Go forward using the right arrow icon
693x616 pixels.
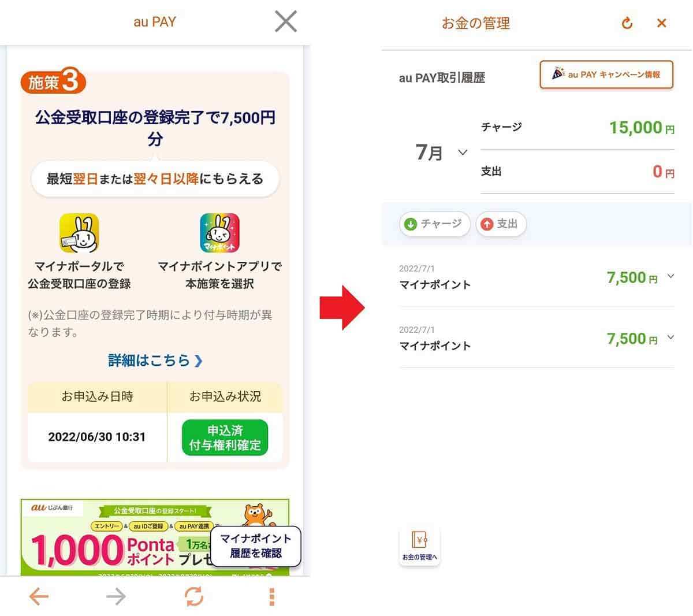pos(116,596)
